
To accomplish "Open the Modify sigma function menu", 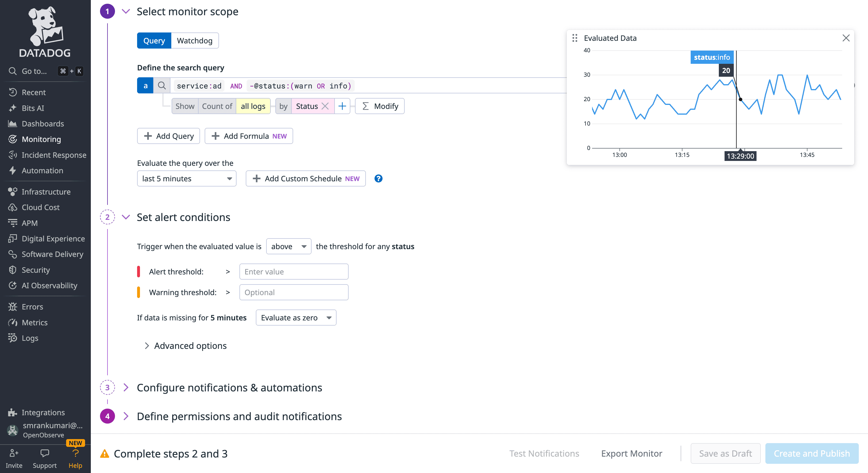I will tap(379, 106).
